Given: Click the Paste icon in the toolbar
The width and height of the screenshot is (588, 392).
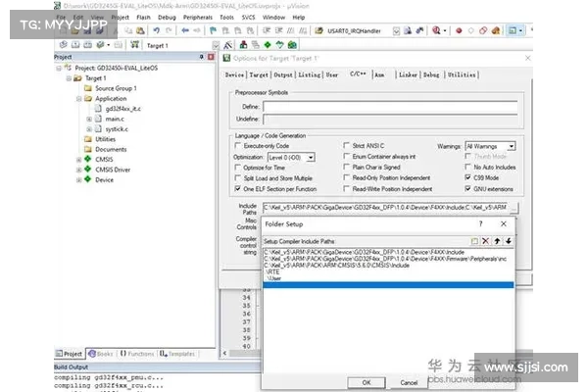Looking at the screenshot, I should [140, 30].
